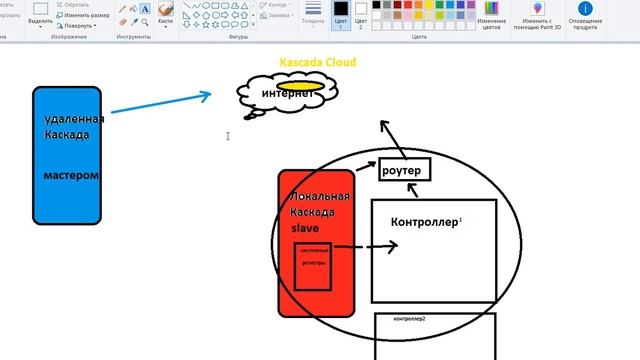Choose the Rounded rectangle shape
This screenshot has height=360, width=640.
(225, 6)
